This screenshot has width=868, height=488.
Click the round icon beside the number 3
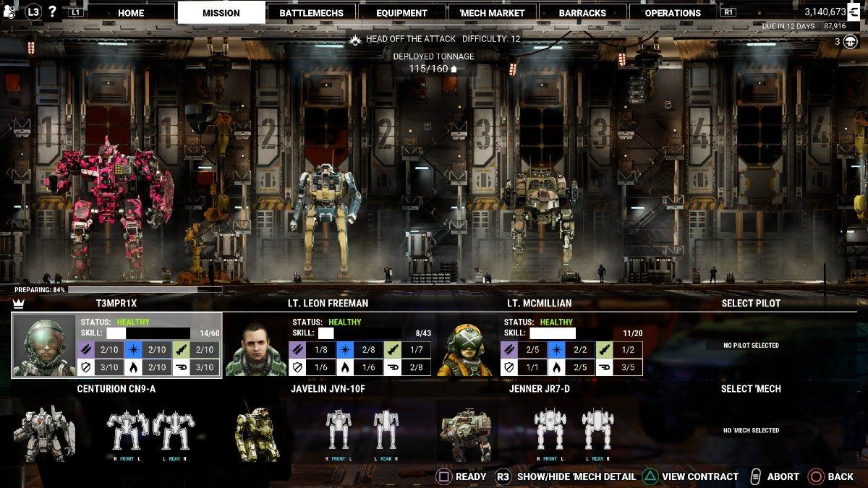pyautogui.click(x=851, y=41)
